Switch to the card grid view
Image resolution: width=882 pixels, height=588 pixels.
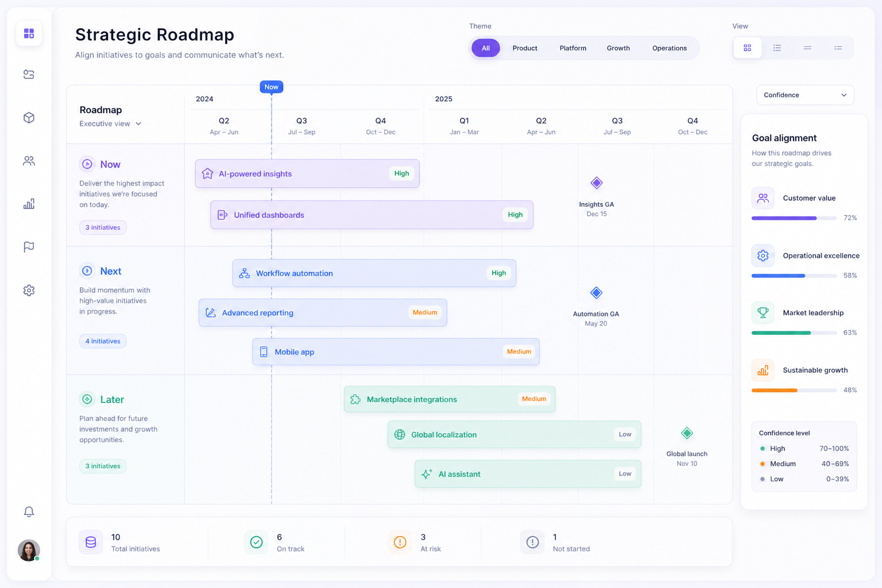click(x=748, y=48)
